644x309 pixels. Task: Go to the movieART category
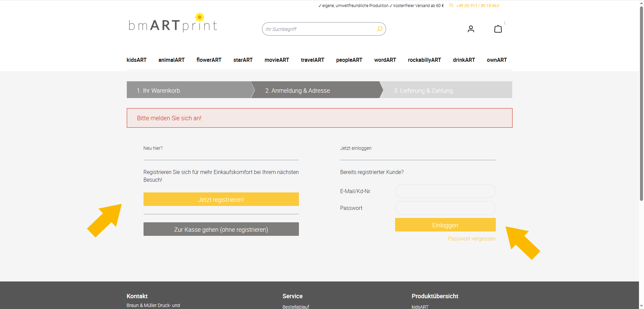pyautogui.click(x=276, y=60)
